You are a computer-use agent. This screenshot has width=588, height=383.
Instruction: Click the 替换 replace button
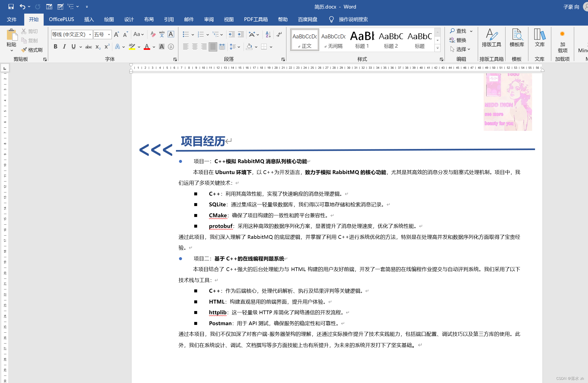458,40
